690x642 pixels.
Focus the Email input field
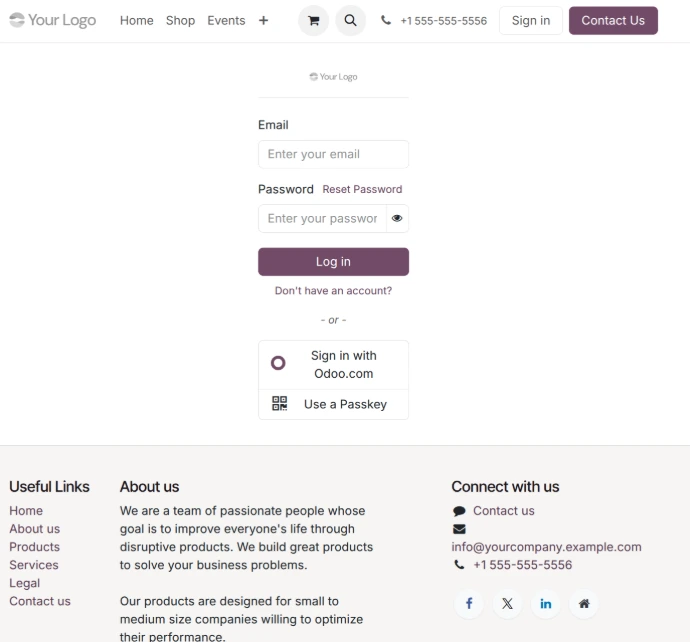pyautogui.click(x=333, y=155)
